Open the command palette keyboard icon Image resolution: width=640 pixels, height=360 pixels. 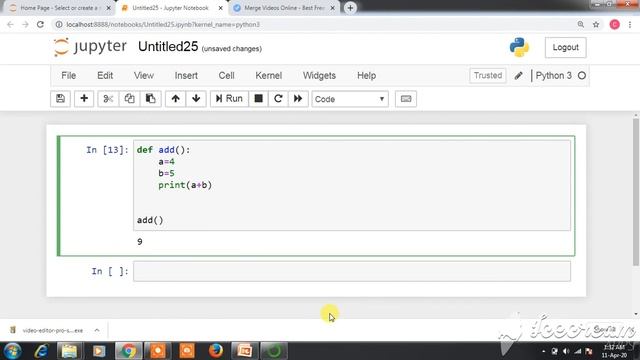[x=406, y=99]
